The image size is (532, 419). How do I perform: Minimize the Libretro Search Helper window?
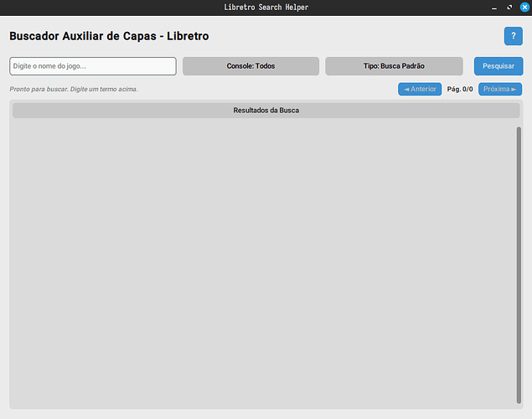click(494, 8)
